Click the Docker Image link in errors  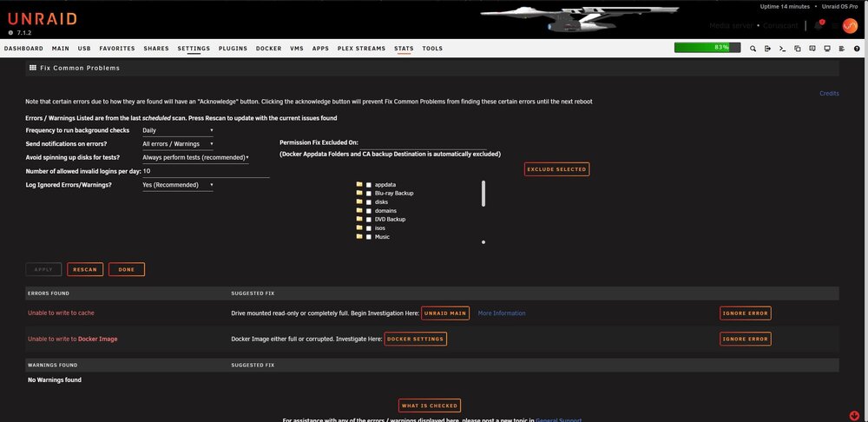click(97, 339)
